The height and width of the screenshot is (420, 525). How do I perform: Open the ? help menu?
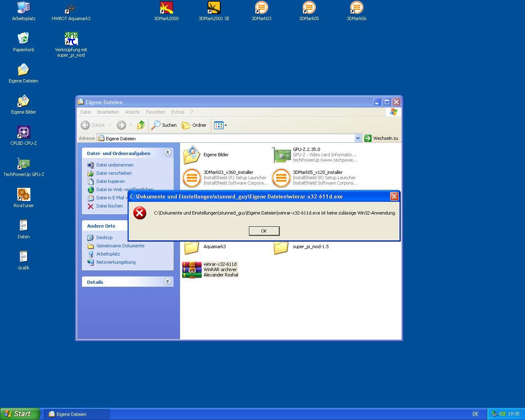pos(192,112)
